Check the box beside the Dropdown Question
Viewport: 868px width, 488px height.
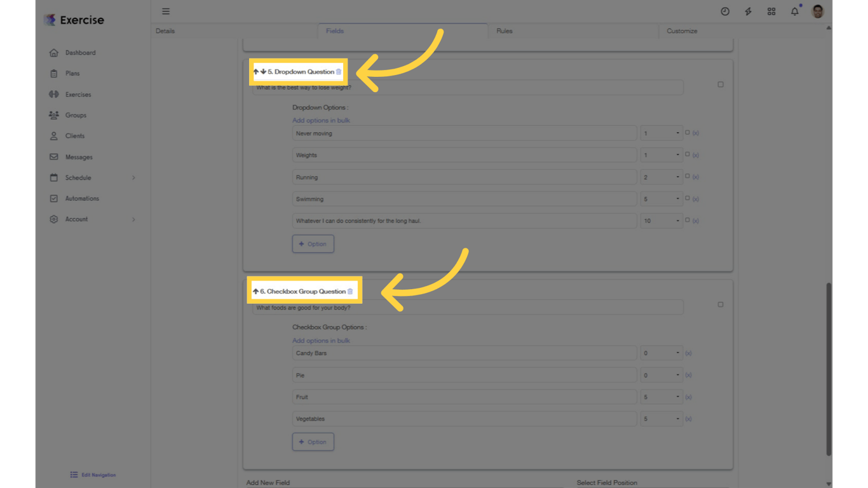(720, 84)
